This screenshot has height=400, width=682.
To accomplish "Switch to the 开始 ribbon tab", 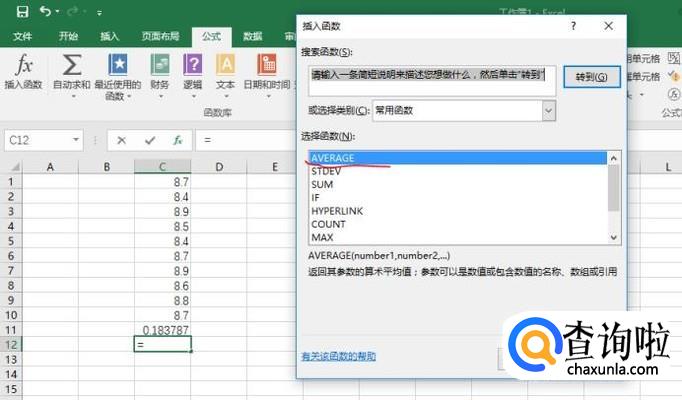I will 68,36.
